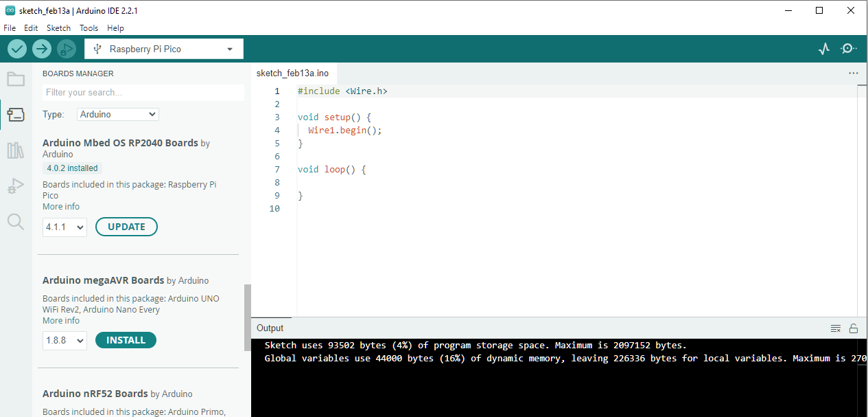Image resolution: width=868 pixels, height=417 pixels.
Task: Select the Debug sidebar icon
Action: point(15,185)
